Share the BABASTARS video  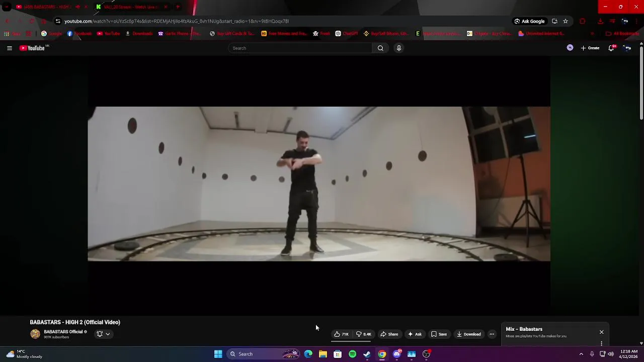(389, 334)
